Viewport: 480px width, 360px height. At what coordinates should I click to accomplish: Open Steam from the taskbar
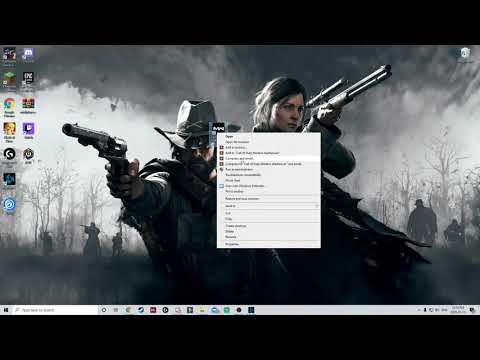coord(141,310)
